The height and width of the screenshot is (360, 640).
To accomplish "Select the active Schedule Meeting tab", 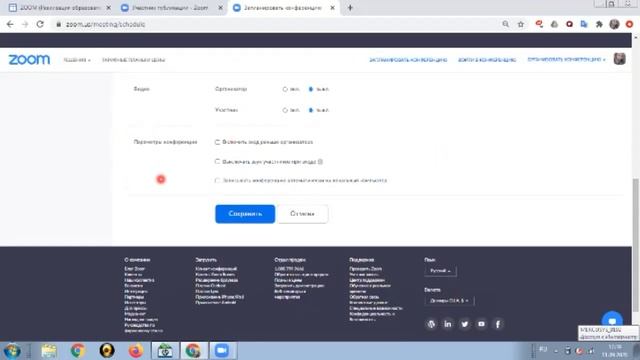I will (x=283, y=8).
